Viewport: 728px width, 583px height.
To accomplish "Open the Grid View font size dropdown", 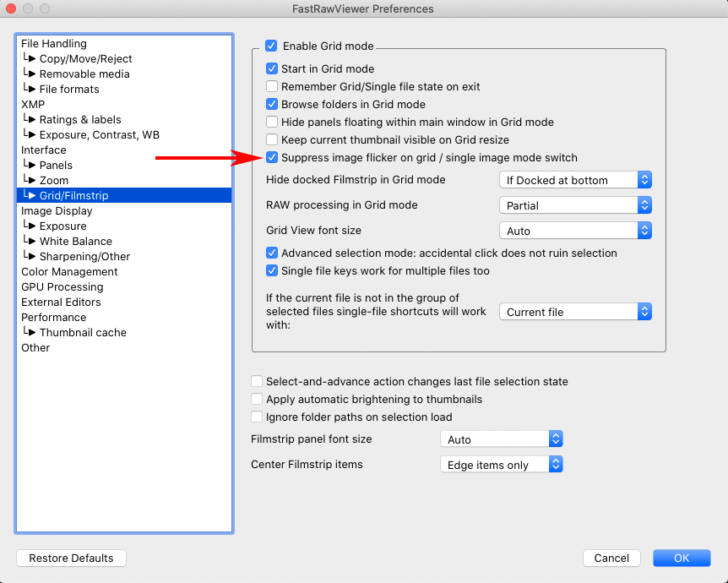I will [x=575, y=231].
